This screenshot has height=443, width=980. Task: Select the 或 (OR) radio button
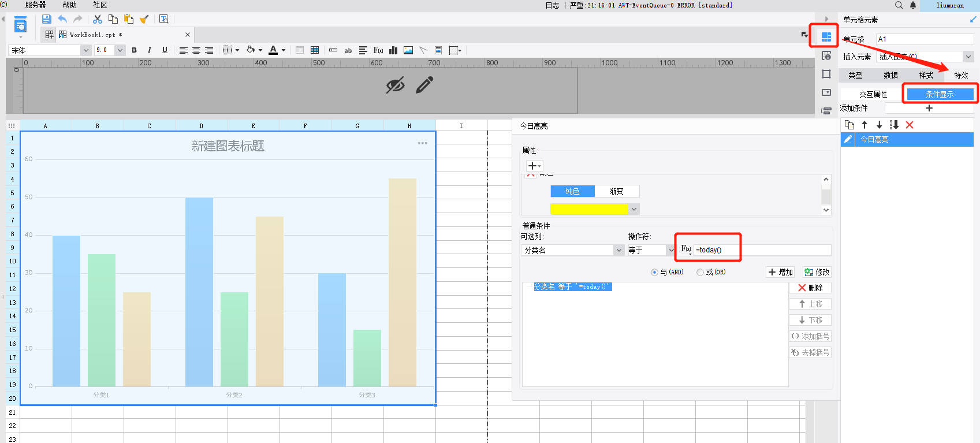700,272
